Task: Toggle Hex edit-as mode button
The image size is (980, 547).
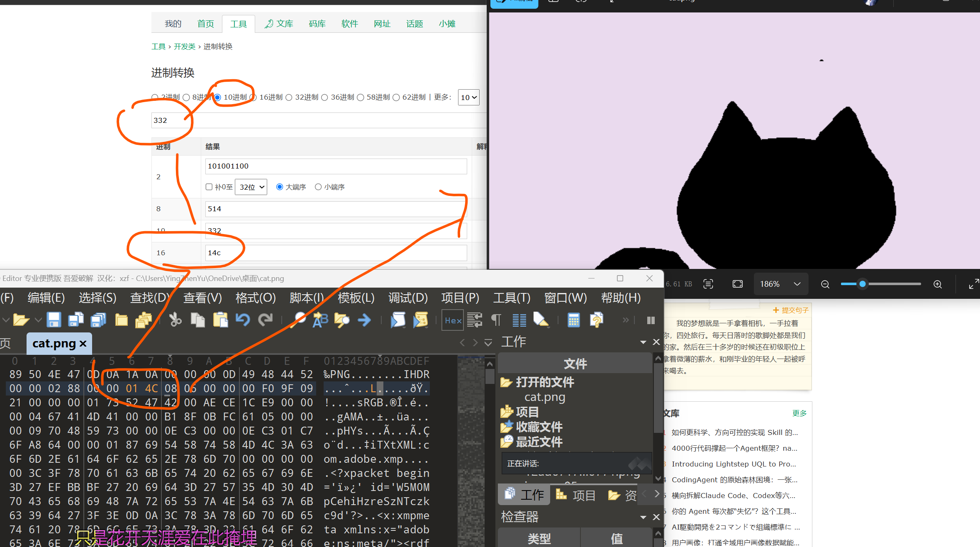Action: [453, 320]
